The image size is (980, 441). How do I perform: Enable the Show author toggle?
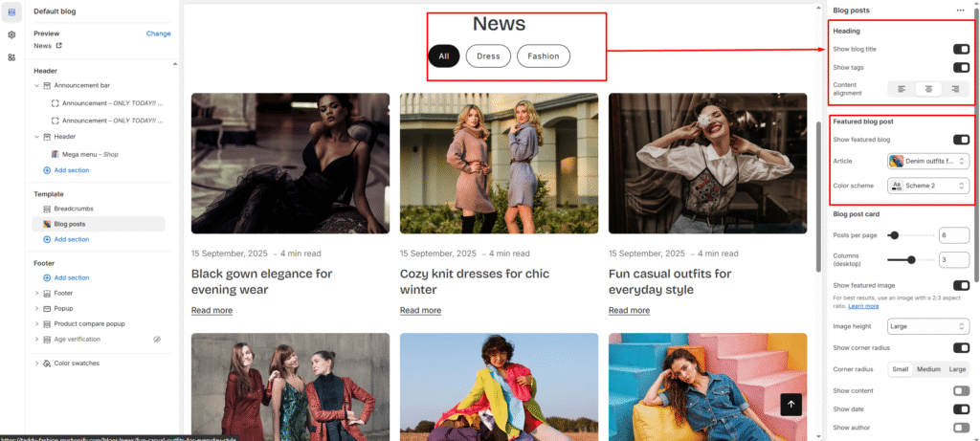point(961,427)
